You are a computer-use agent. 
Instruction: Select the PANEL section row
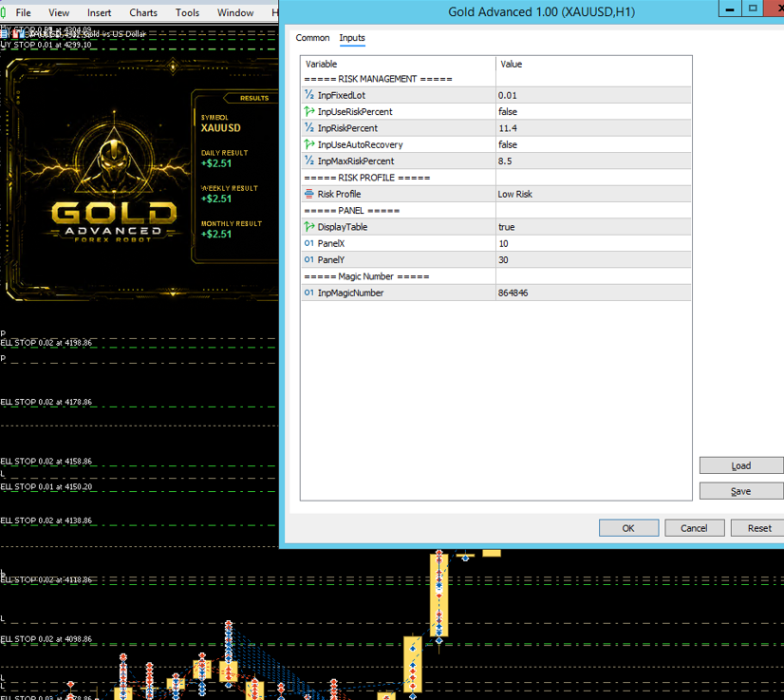point(496,211)
